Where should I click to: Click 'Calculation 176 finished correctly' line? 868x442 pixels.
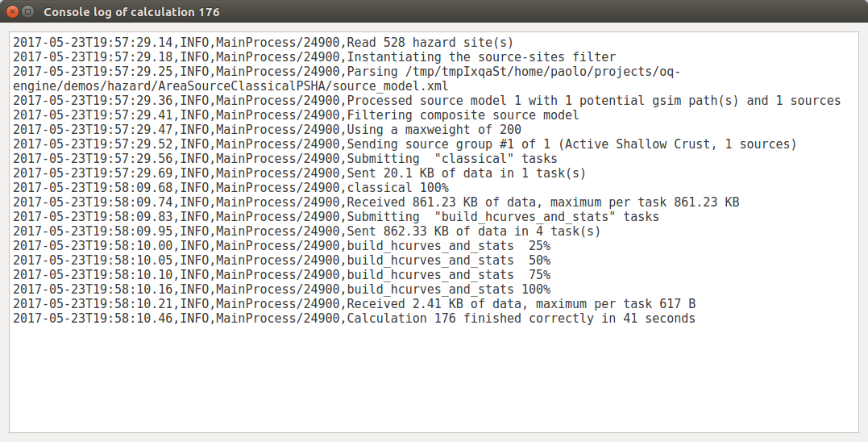(x=521, y=319)
